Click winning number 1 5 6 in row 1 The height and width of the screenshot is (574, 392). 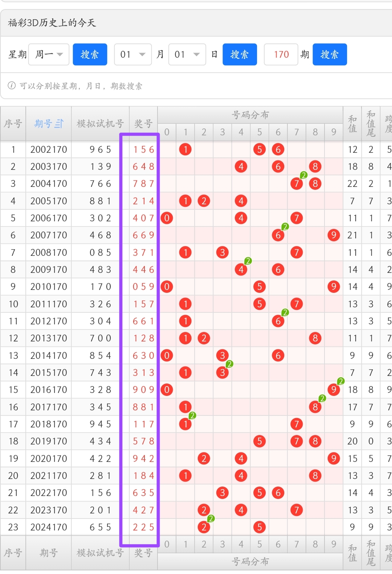(x=144, y=149)
